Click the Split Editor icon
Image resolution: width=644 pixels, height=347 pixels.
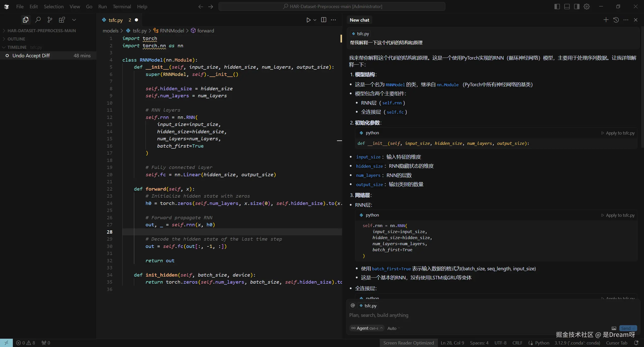[x=324, y=20]
